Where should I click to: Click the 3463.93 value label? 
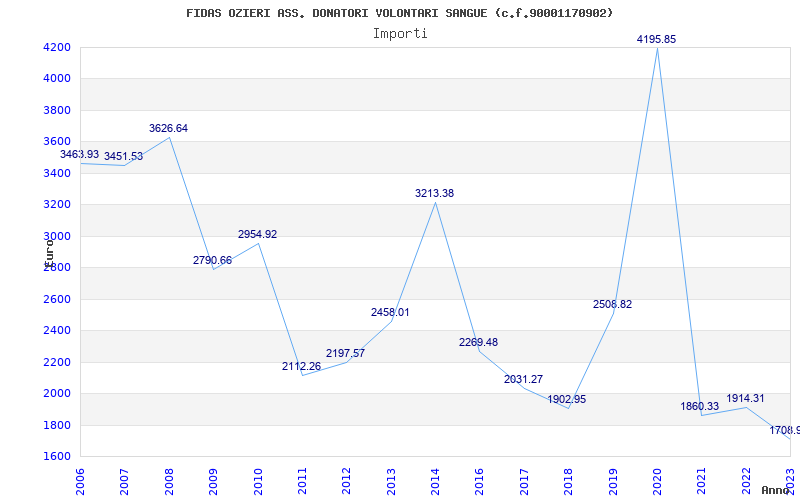coord(80,154)
